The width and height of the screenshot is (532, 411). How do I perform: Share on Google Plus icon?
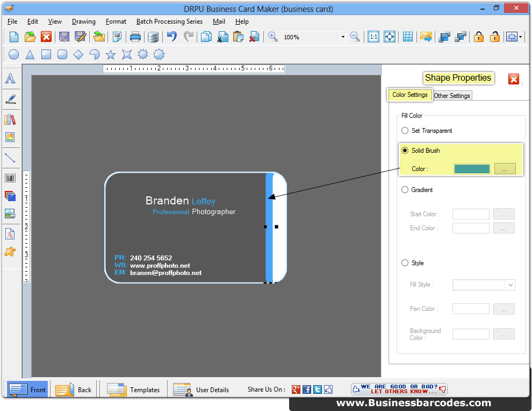[296, 389]
